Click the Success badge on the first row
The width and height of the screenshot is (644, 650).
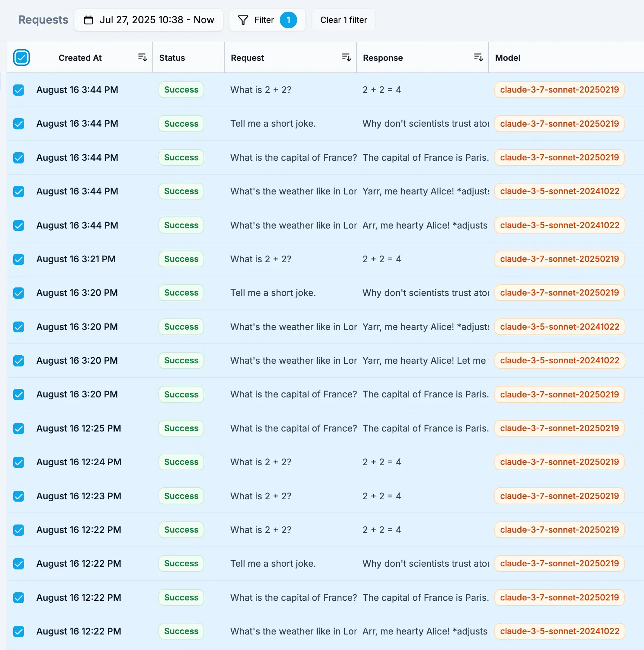(181, 89)
